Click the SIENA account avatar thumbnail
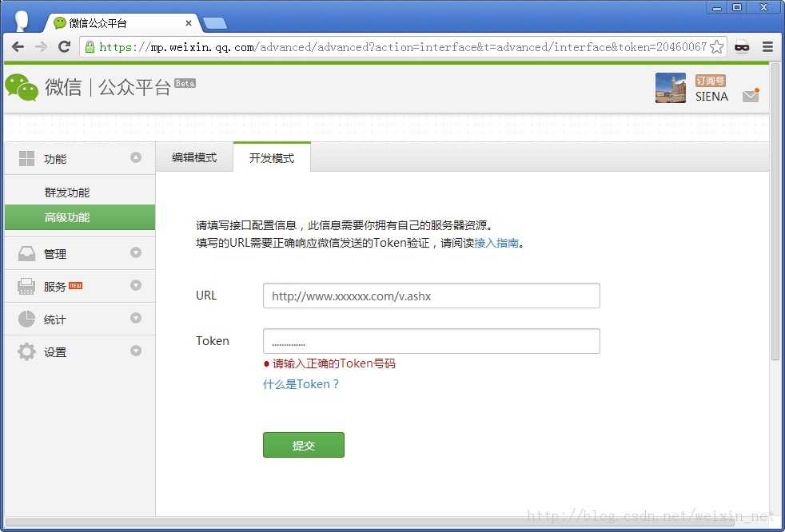 [671, 88]
